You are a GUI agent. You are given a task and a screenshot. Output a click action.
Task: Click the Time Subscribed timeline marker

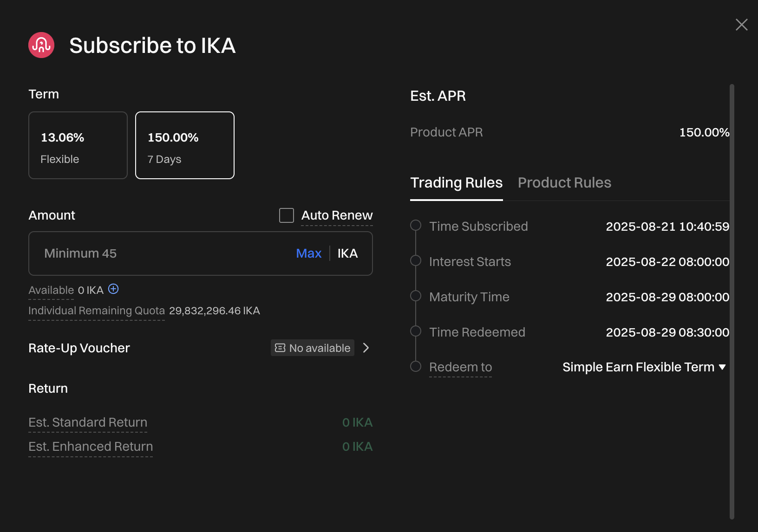(416, 226)
